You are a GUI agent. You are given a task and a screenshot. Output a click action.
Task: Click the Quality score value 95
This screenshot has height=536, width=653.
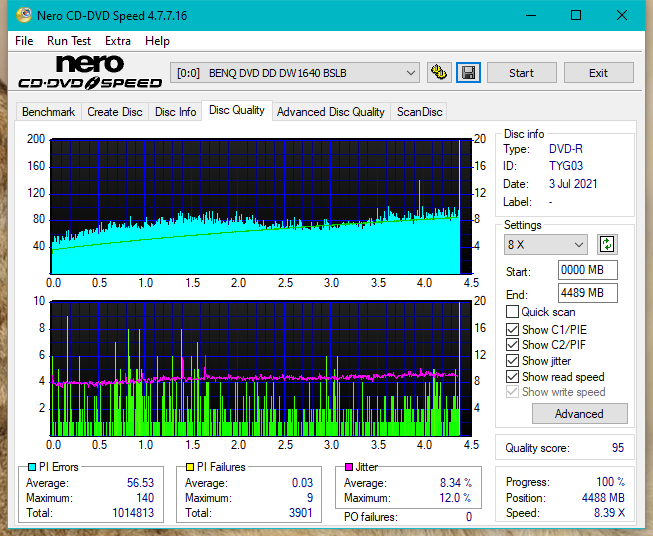pos(618,448)
